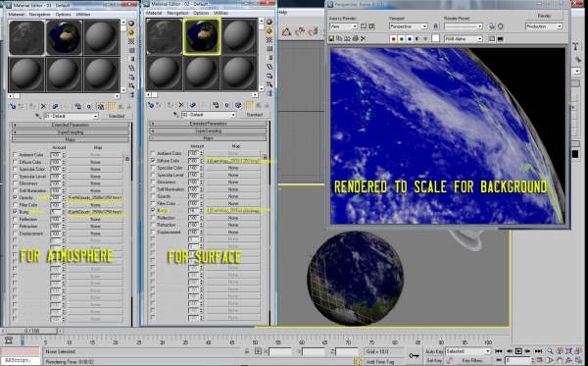Uncheck Opacity map checkbox in Material Editor 01
Viewport: 588px width, 366px height.
[x=15, y=197]
